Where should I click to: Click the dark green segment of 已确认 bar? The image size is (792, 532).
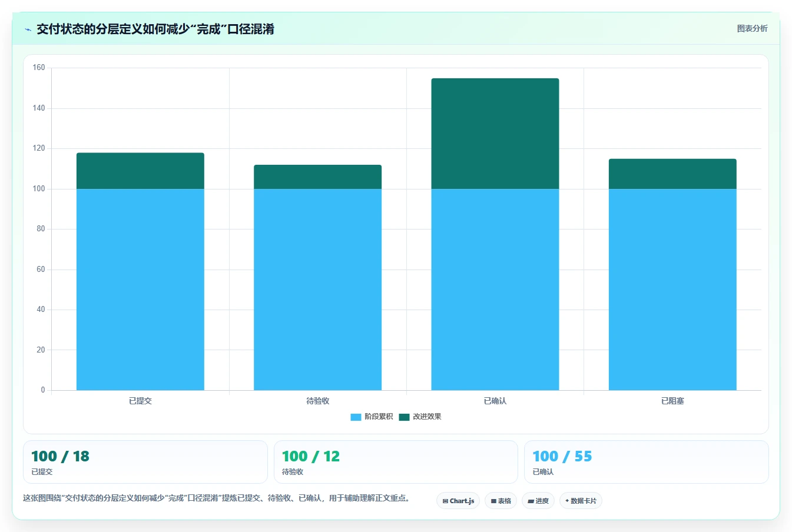(x=495, y=134)
